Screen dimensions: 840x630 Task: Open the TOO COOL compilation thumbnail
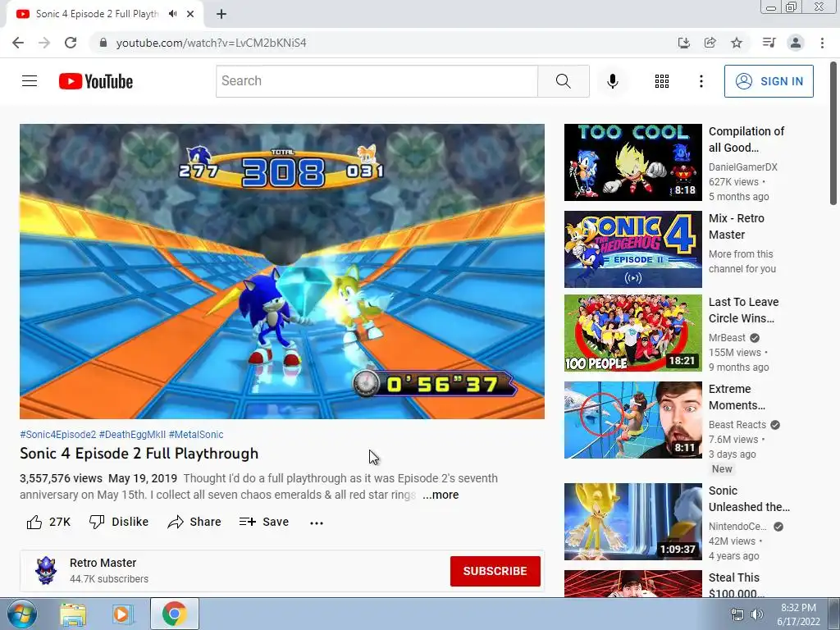point(632,162)
